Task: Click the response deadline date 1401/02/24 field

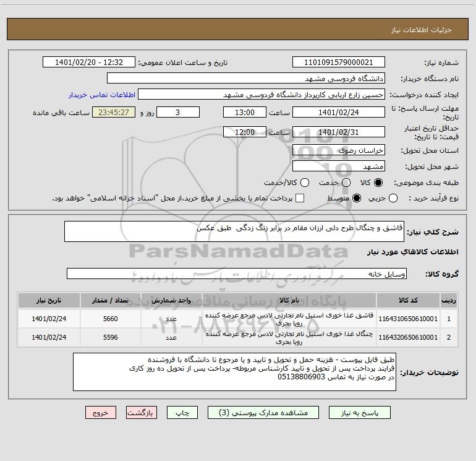Action: click(339, 113)
